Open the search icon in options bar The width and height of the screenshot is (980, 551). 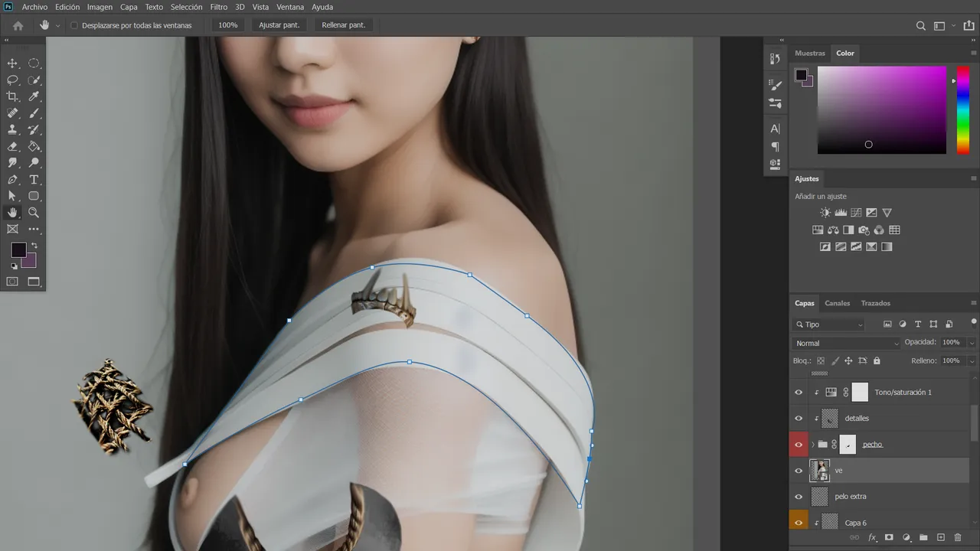pos(921,25)
